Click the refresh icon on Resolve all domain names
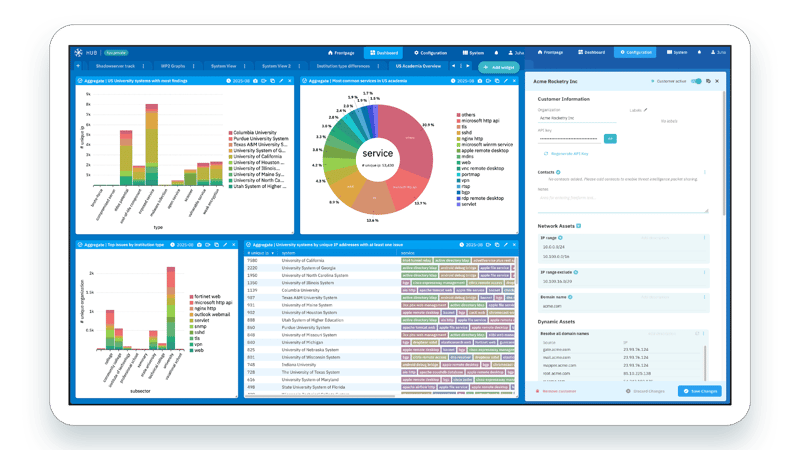Image resolution: width=800 pixels, height=450 pixels. click(x=697, y=334)
